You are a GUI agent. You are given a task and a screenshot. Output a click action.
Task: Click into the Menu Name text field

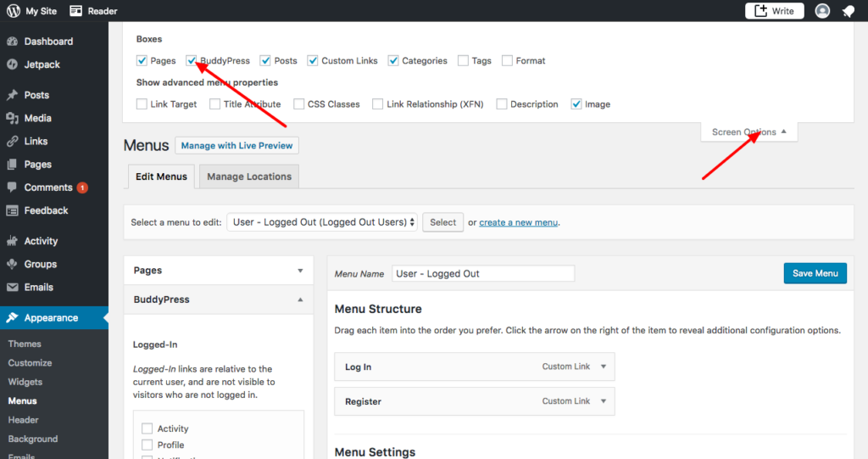point(483,273)
